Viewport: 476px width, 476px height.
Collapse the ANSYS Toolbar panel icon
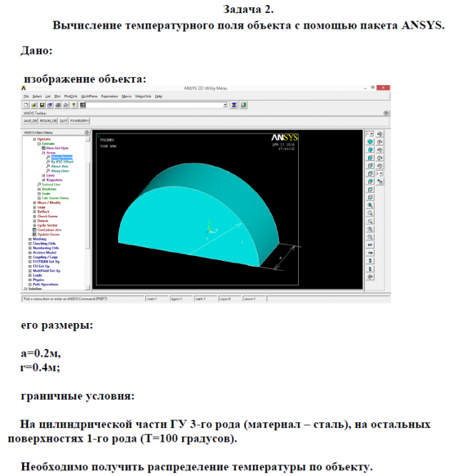pyautogui.click(x=386, y=113)
